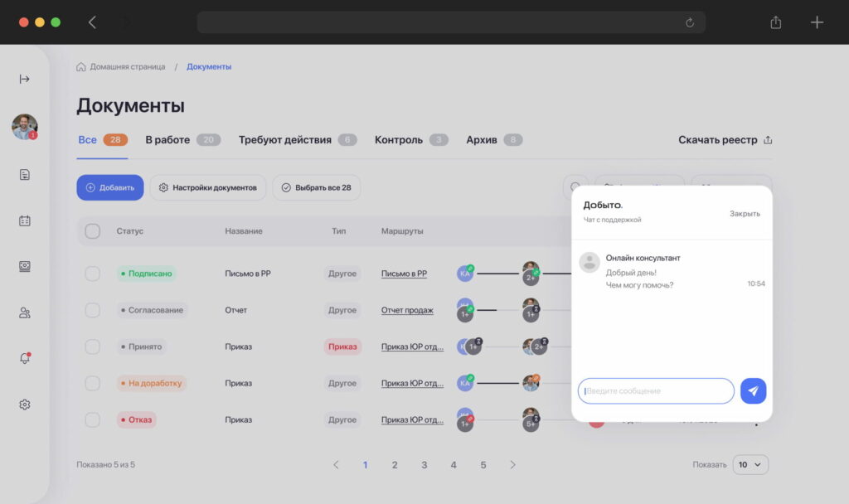This screenshot has width=849, height=504.
Task: Toggle the select-all checkbox in table header
Action: (x=93, y=231)
